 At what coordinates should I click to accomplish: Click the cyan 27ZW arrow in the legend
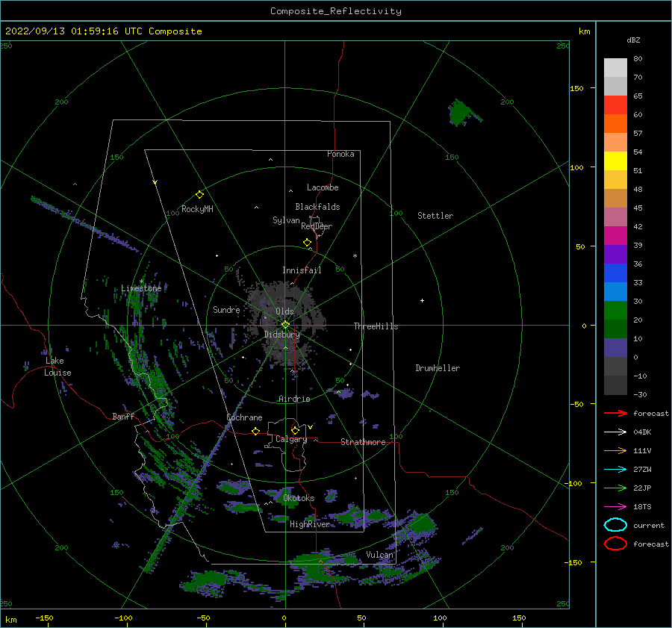click(615, 470)
